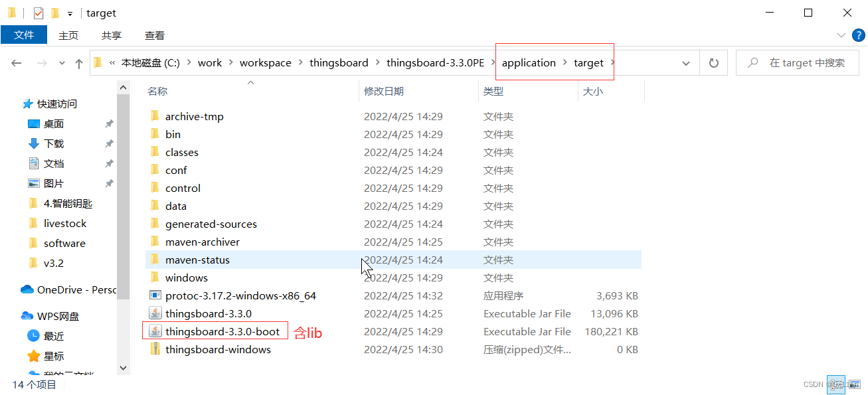Screen dimensions: 868x395
Task: Click the 应用程序 type cell
Action: (x=503, y=295)
